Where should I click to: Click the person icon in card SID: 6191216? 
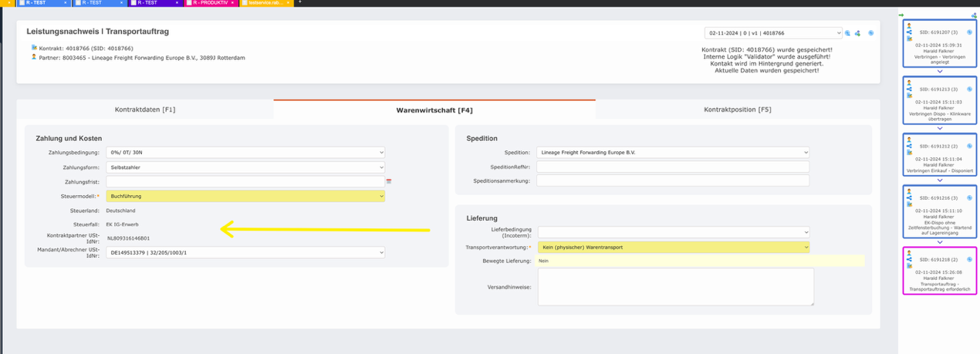point(909,190)
